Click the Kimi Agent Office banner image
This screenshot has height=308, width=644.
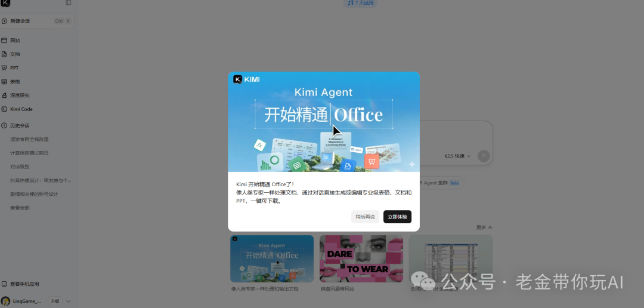pyautogui.click(x=324, y=122)
